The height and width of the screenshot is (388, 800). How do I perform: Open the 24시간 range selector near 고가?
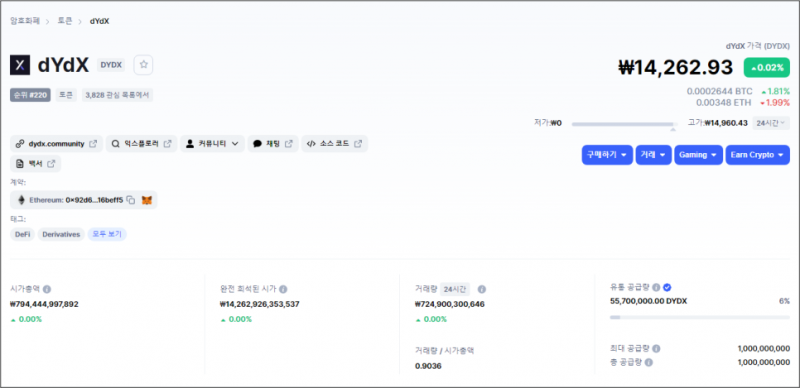pyautogui.click(x=771, y=123)
